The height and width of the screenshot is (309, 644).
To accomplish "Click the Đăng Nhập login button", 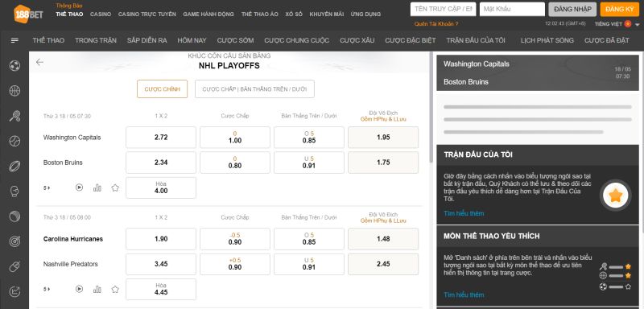I will coord(572,9).
